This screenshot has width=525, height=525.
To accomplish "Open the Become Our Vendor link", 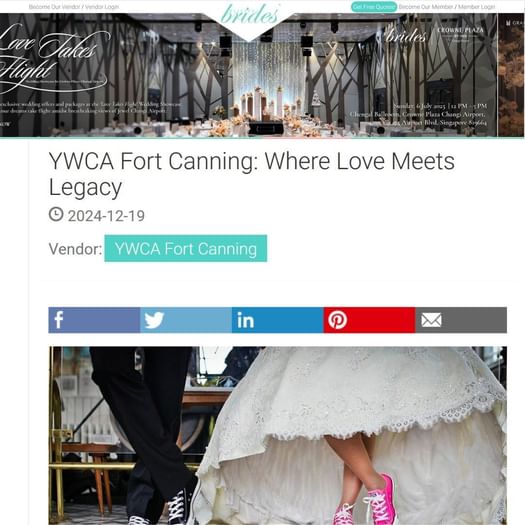I will 55,7.
